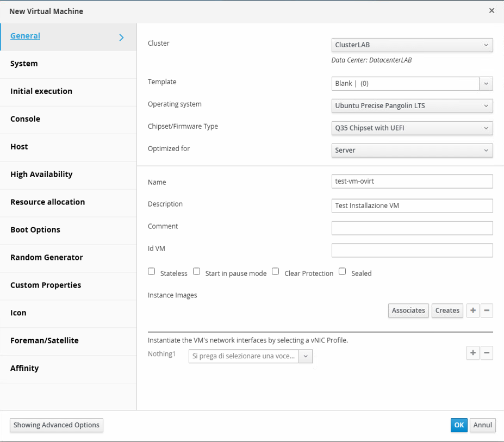Open the Boot Options tab

68,230
